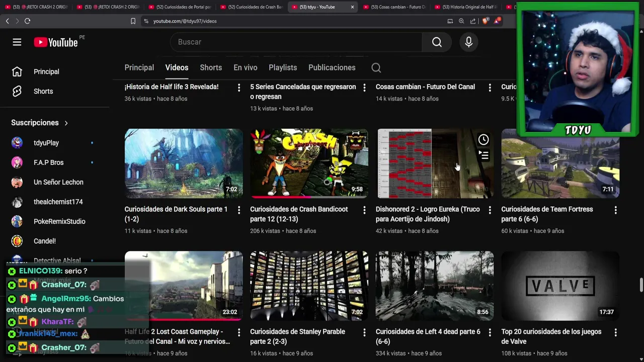The height and width of the screenshot is (362, 644).
Task: Play the Crash Bandicoot parte 12 thumbnail
Action: pos(309,163)
